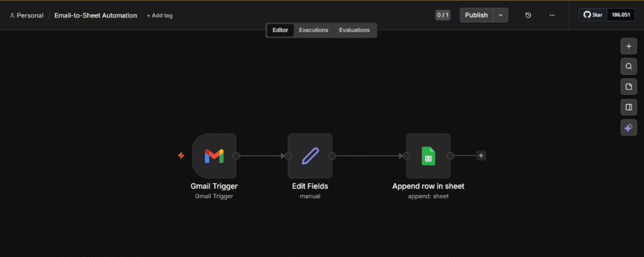The height and width of the screenshot is (257, 644).
Task: Click Append row in sheet output connector
Action: pos(450,156)
